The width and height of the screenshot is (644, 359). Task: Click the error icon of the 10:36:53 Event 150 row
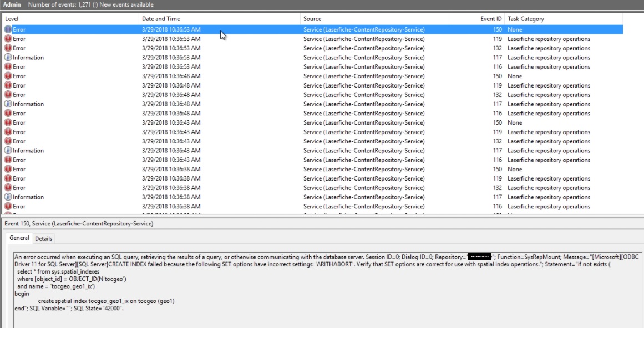(8, 29)
